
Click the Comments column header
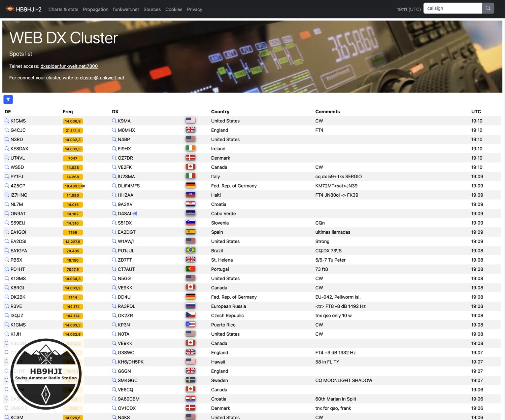tap(328, 112)
